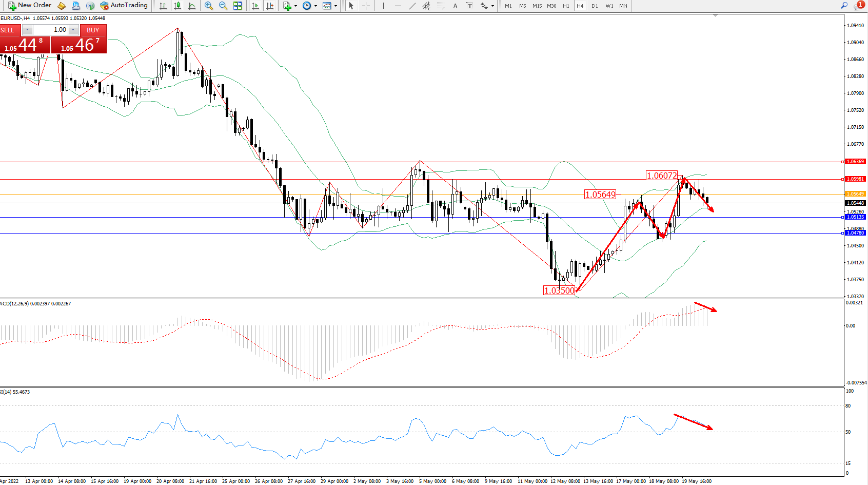Viewport: 868px width, 485px height.
Task: Click the tile windows icon
Action: tap(238, 6)
